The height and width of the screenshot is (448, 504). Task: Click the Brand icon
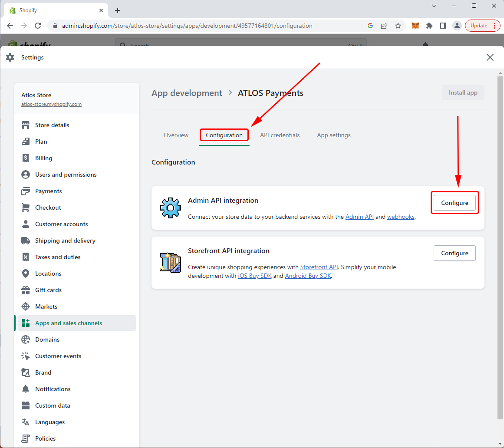click(25, 372)
